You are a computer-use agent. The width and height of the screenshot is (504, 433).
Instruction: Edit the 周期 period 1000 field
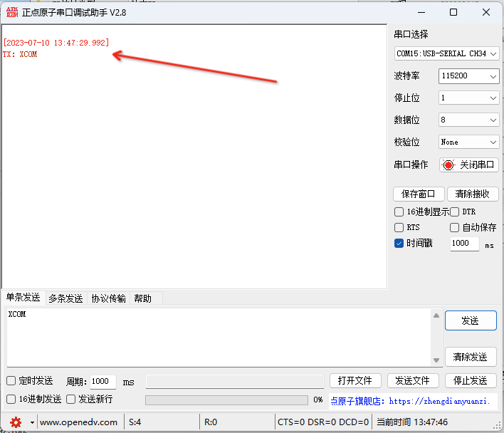[x=103, y=382]
